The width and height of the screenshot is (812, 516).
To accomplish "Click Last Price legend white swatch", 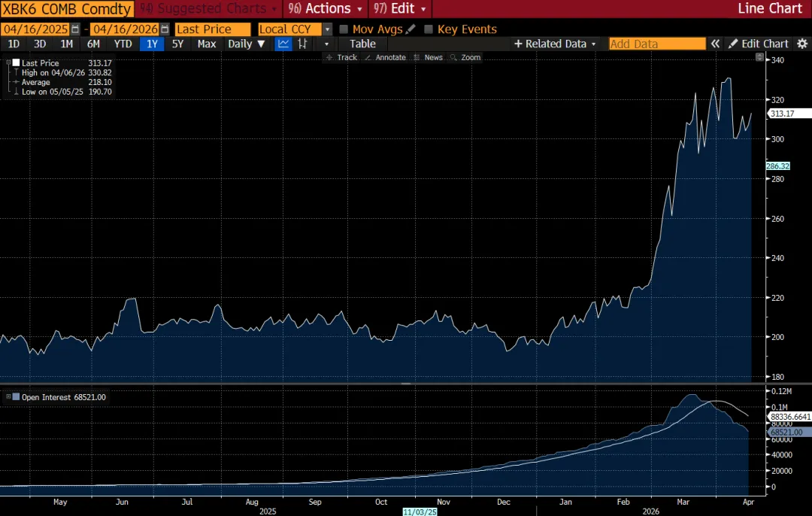I will (16, 62).
